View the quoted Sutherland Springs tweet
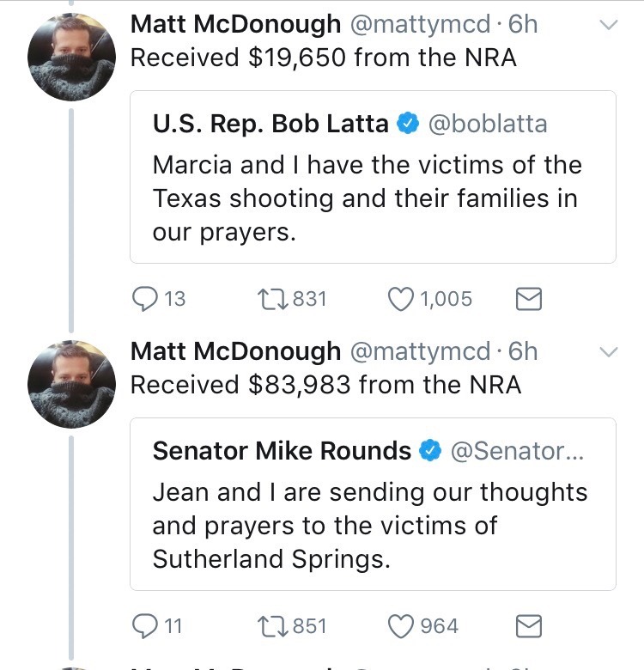The height and width of the screenshot is (670, 644). [369, 526]
